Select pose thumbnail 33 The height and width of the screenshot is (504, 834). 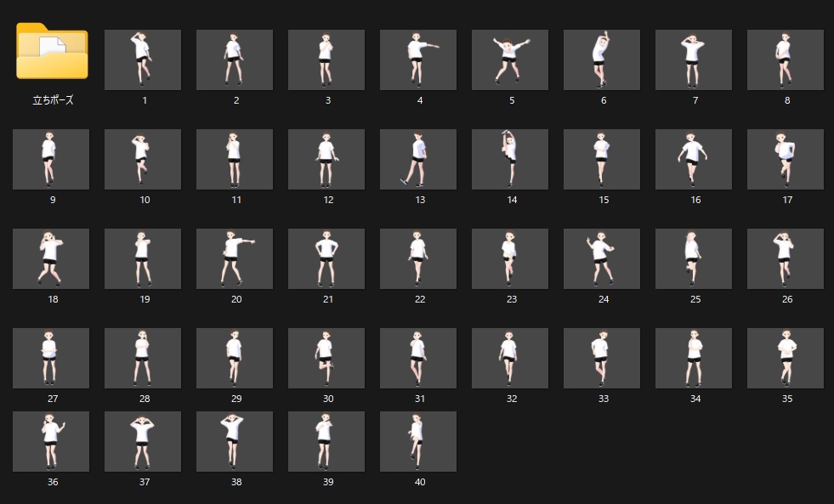coord(602,358)
